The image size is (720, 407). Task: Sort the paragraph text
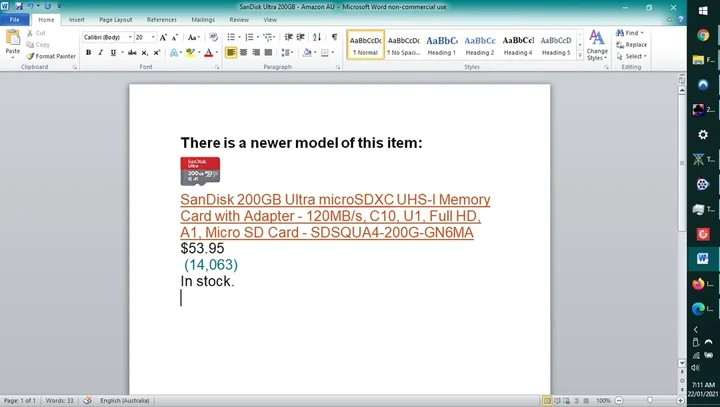pos(317,37)
